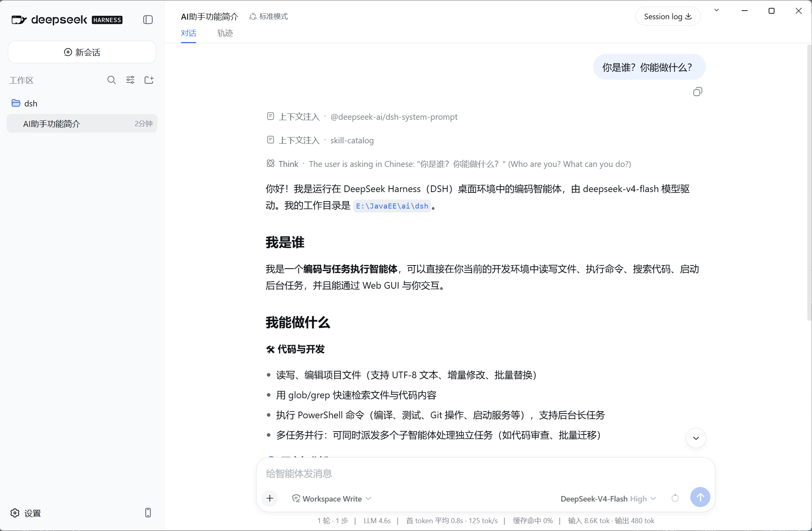Click the 代码与开发 subheading

[x=296, y=349]
